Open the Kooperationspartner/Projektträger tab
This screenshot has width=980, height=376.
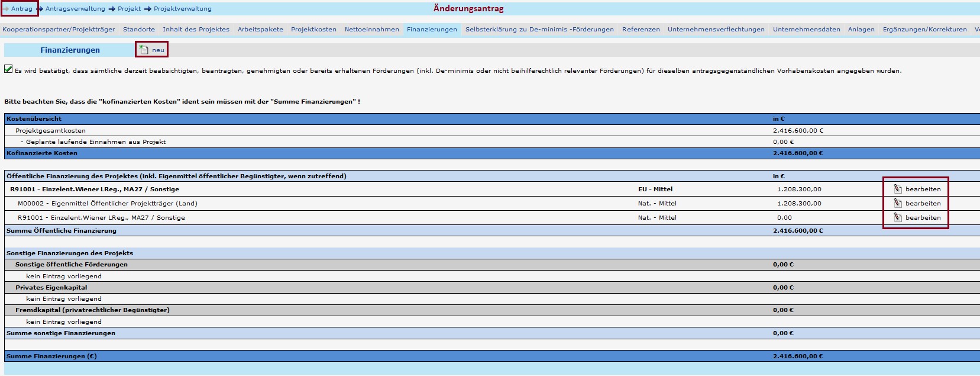pyautogui.click(x=59, y=30)
